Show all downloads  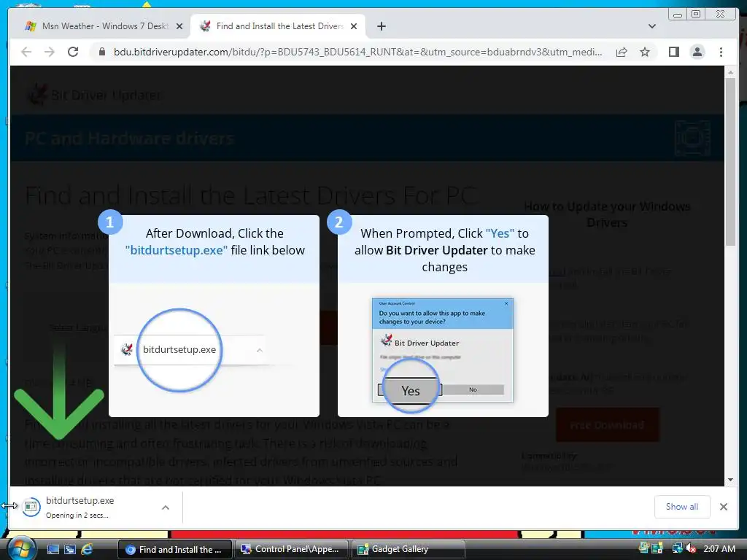pos(682,507)
